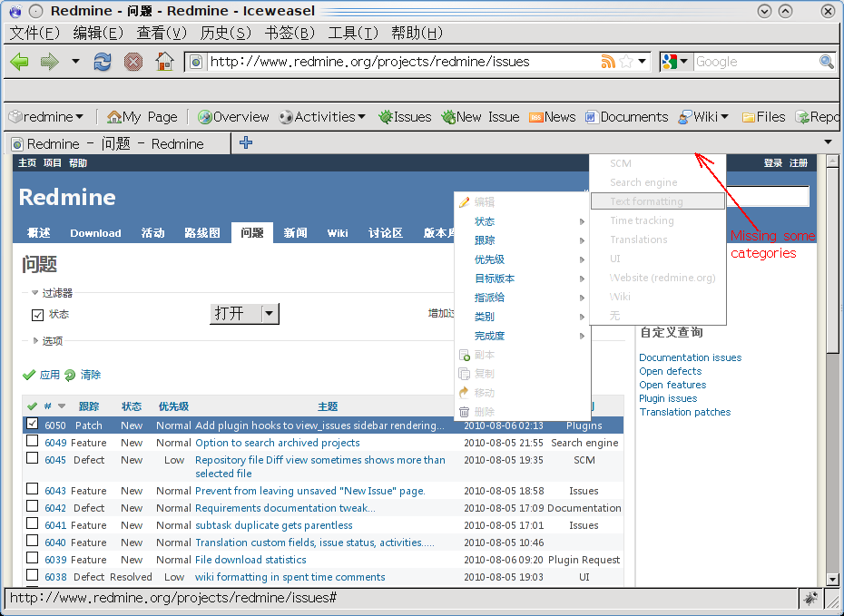Viewport: 844px width, 616px height.
Task: Click the green check column header icon
Action: pos(32,406)
